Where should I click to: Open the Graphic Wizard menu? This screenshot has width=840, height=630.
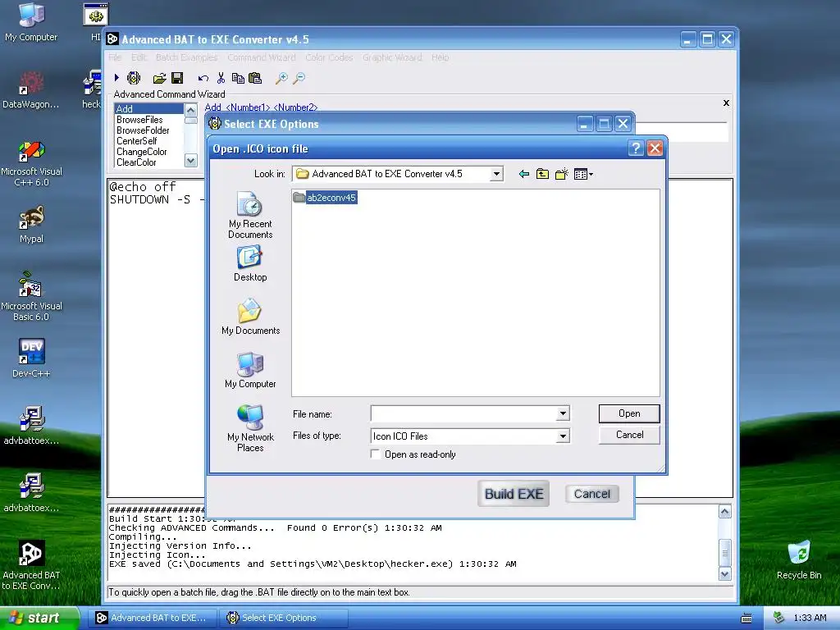[x=392, y=57]
